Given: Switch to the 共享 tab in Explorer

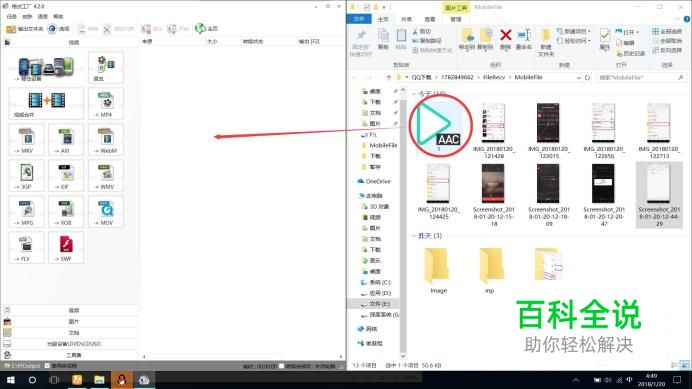Looking at the screenshot, I should (x=406, y=19).
